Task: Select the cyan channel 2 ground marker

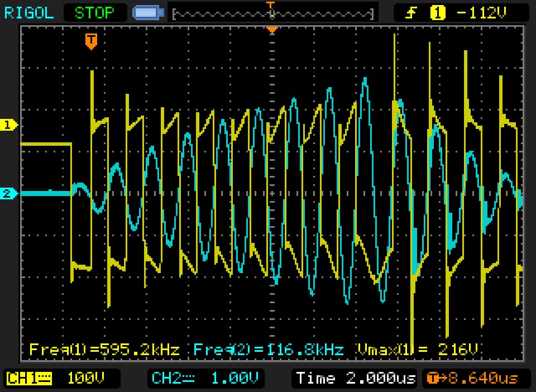Action: coord(9,194)
